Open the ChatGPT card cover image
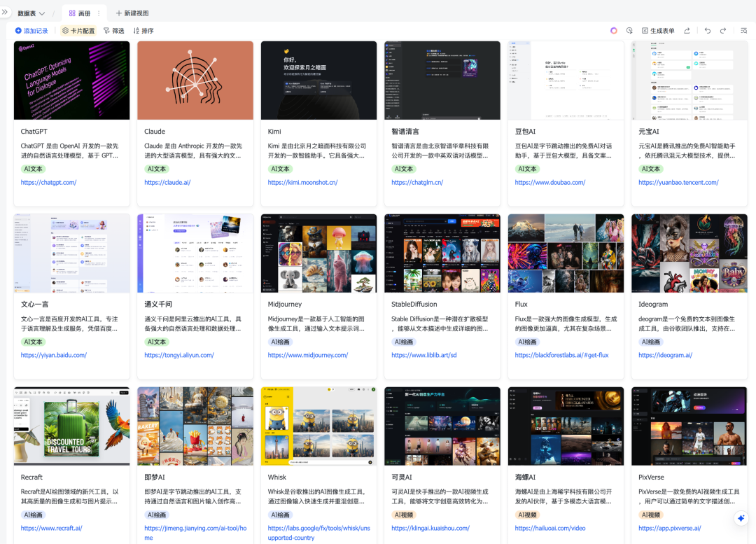 pos(72,80)
